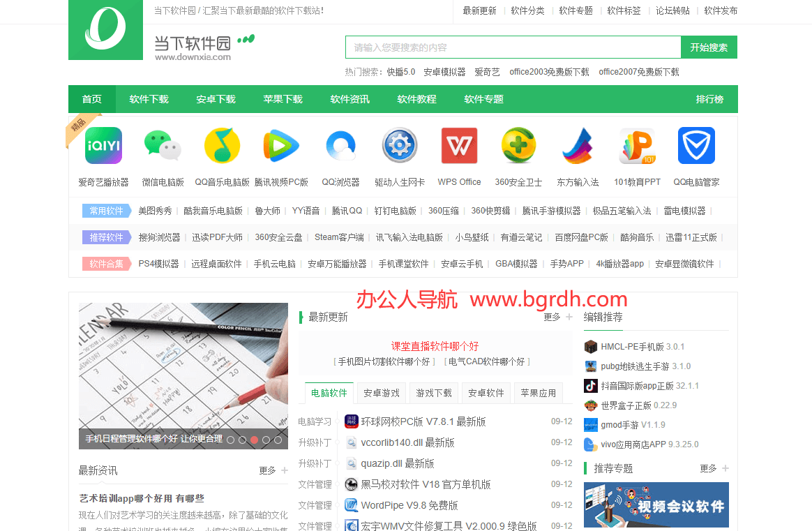This screenshot has height=531, width=812.
Task: Switch to the 安卓游戏 tab
Action: tap(381, 393)
